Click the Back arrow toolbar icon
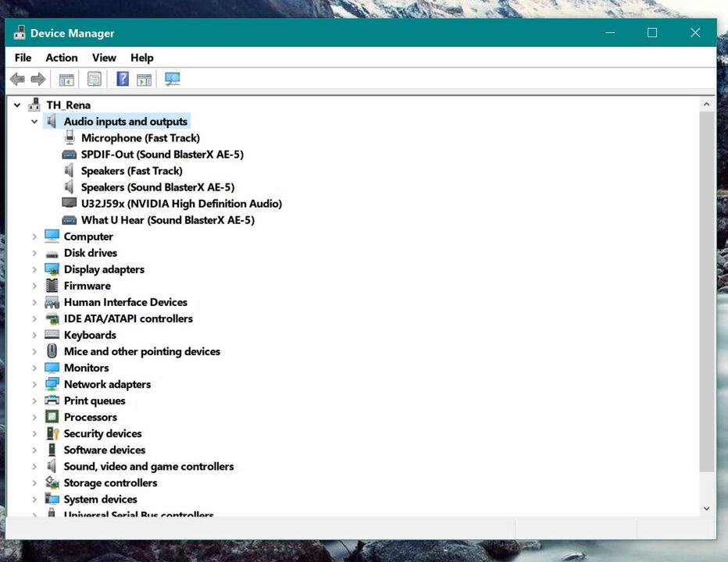The image size is (728, 562). click(17, 79)
